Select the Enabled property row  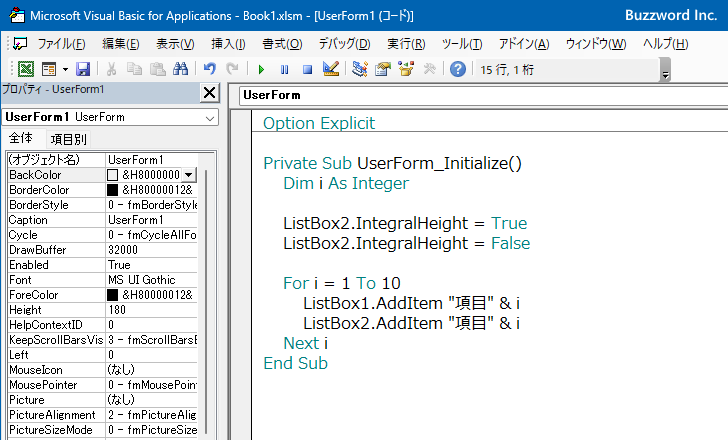point(103,265)
